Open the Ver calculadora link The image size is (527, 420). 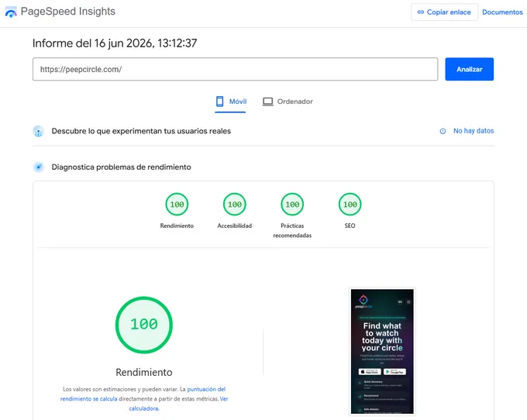click(178, 404)
